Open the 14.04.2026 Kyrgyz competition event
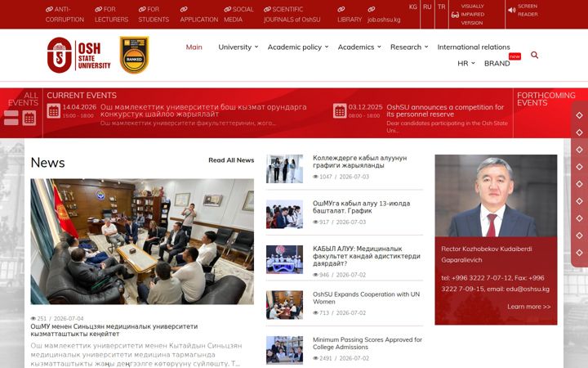The width and height of the screenshot is (588, 368). (203, 110)
